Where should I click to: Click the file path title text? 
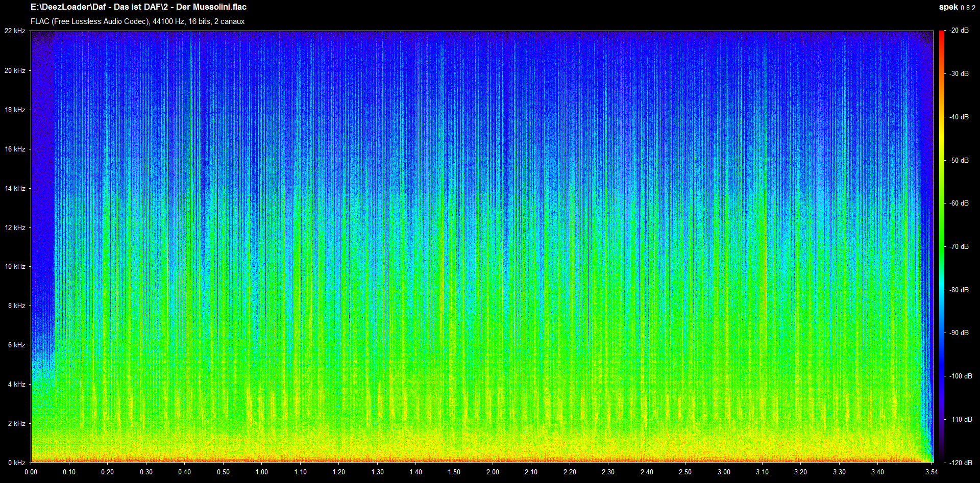coord(138,7)
